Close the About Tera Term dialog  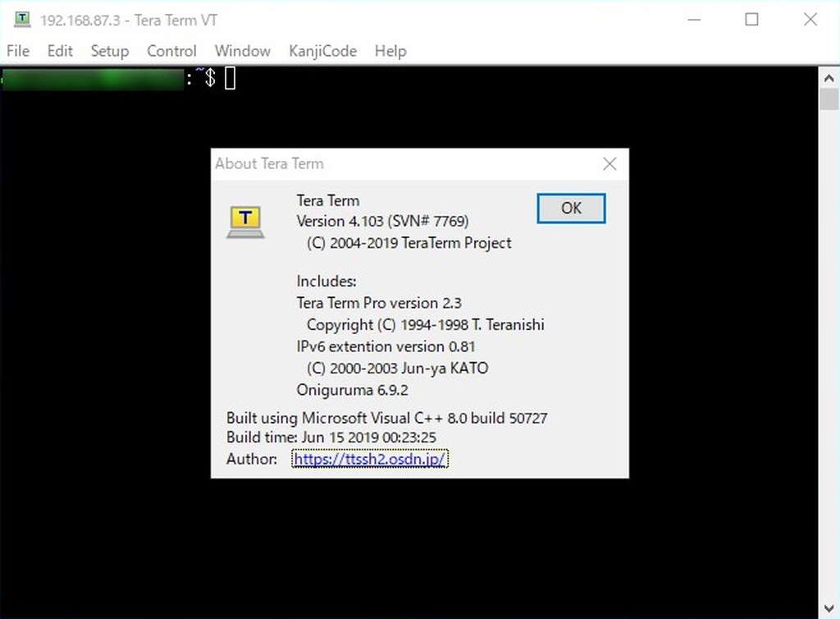click(609, 163)
